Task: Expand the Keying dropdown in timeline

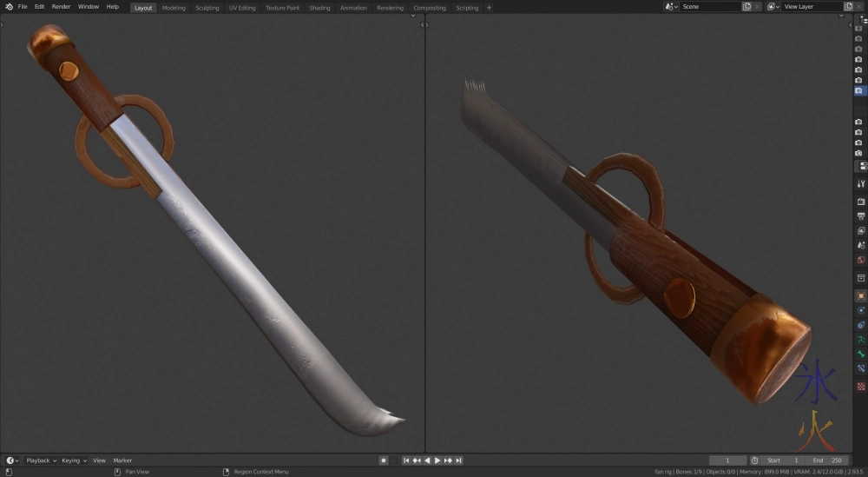Action: click(73, 460)
